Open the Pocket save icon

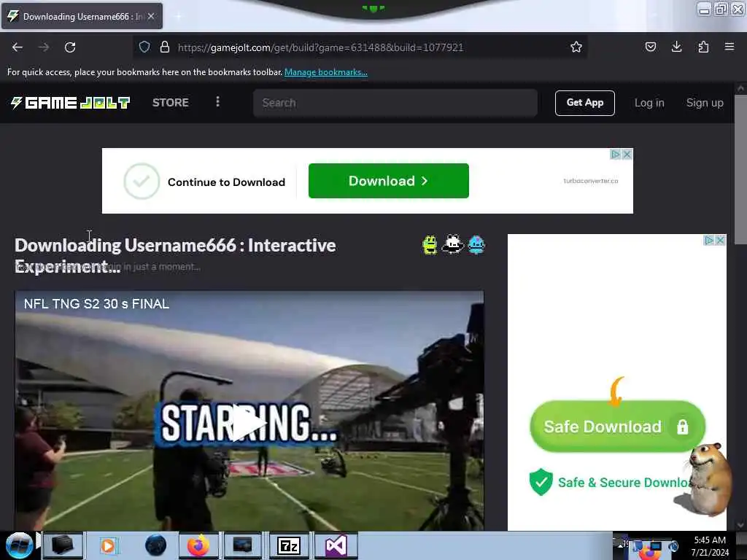click(x=651, y=47)
